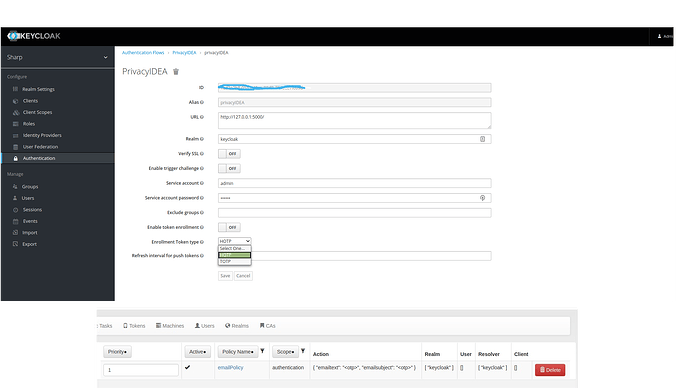This screenshot has height=388, width=690.
Task: Open the Export sidebar item
Action: pyautogui.click(x=29, y=244)
